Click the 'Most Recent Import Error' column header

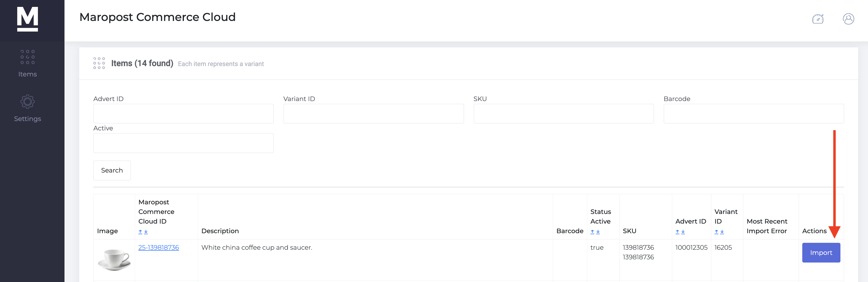tap(767, 226)
